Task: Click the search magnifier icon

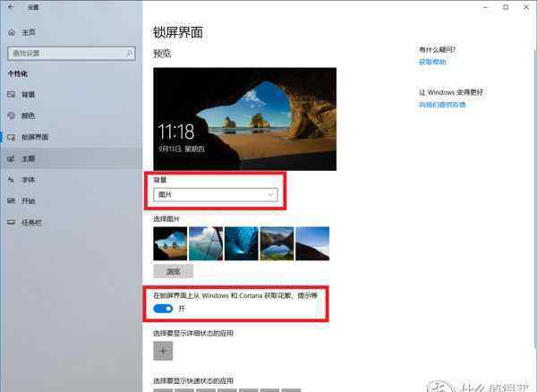Action: 129,54
